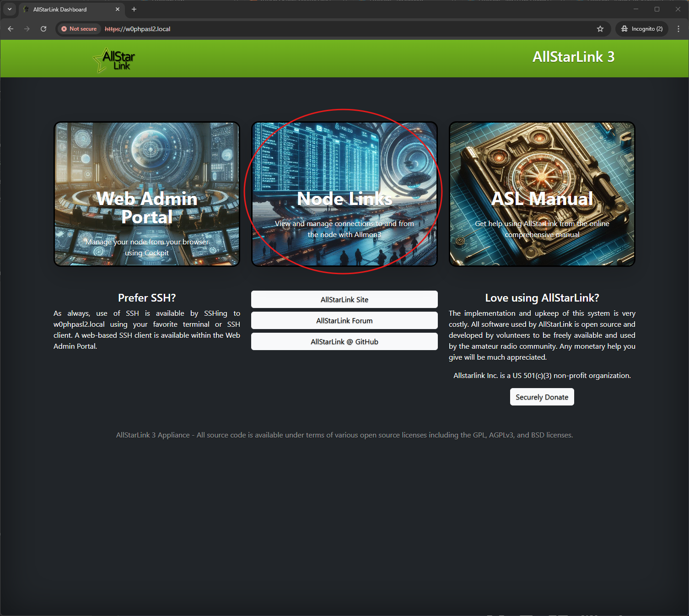This screenshot has height=616, width=689.
Task: Click the Not secure site info badge
Action: tap(79, 29)
